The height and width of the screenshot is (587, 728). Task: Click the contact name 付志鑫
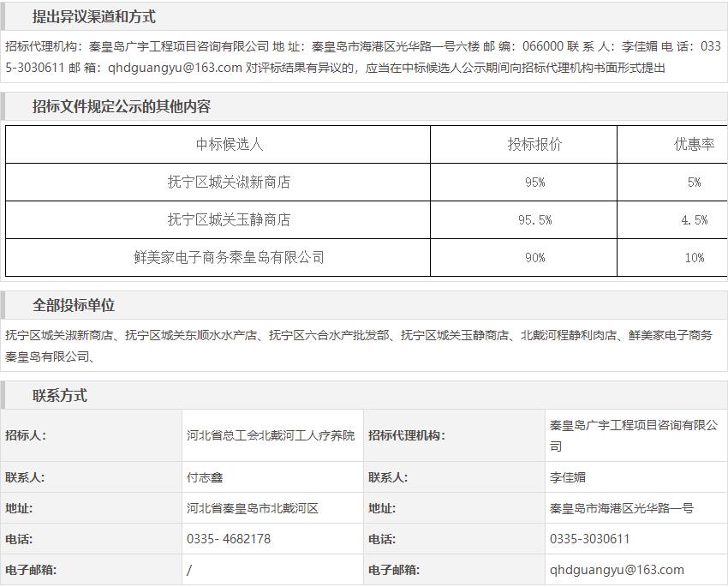click(x=205, y=477)
